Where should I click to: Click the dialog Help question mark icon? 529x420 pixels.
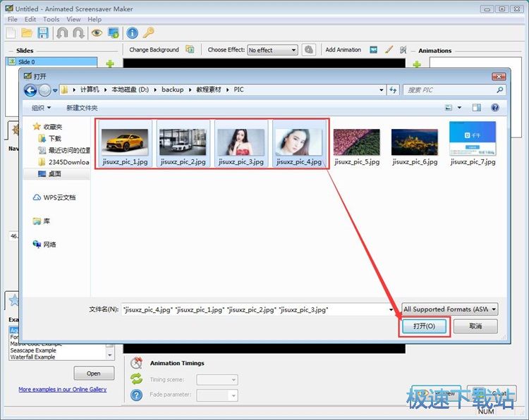coord(495,108)
